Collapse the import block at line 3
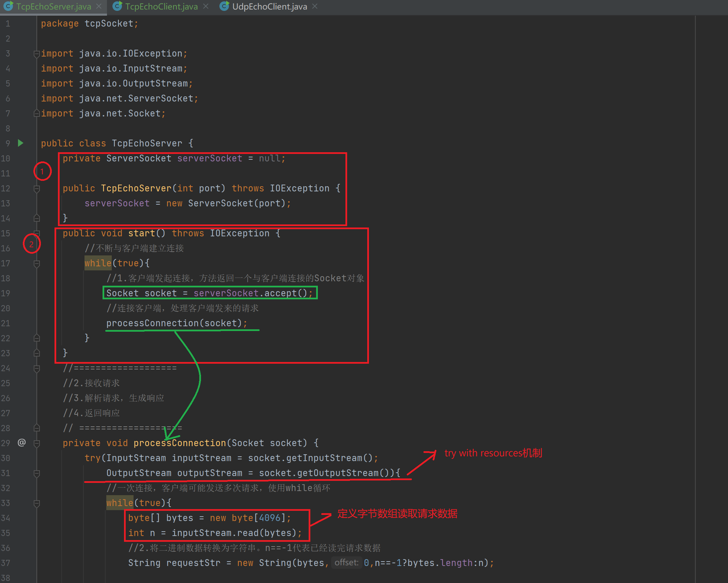Viewport: 728px width, 583px height. (37, 54)
